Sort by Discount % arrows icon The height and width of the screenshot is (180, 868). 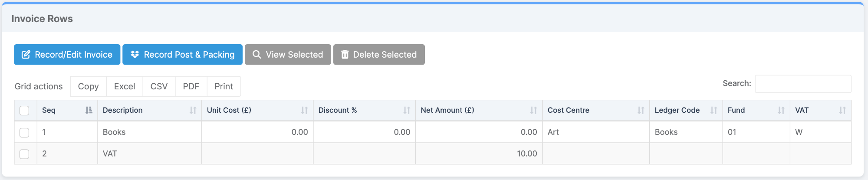click(x=407, y=110)
